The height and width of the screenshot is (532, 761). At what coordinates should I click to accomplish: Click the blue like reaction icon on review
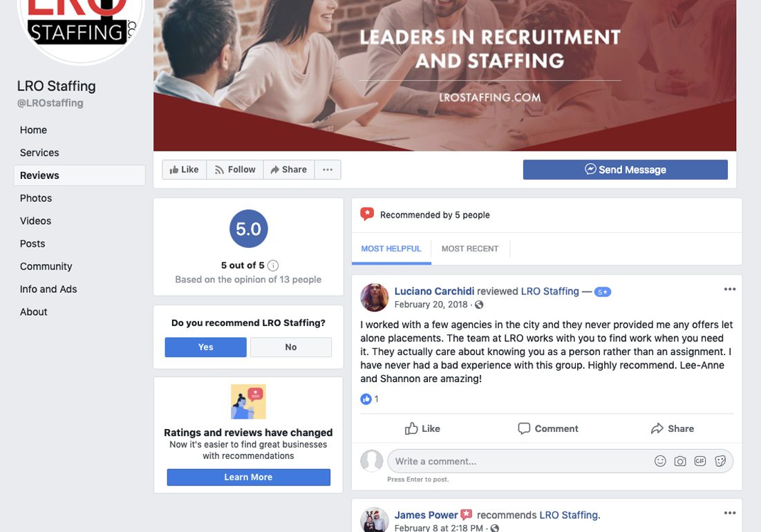coord(366,399)
